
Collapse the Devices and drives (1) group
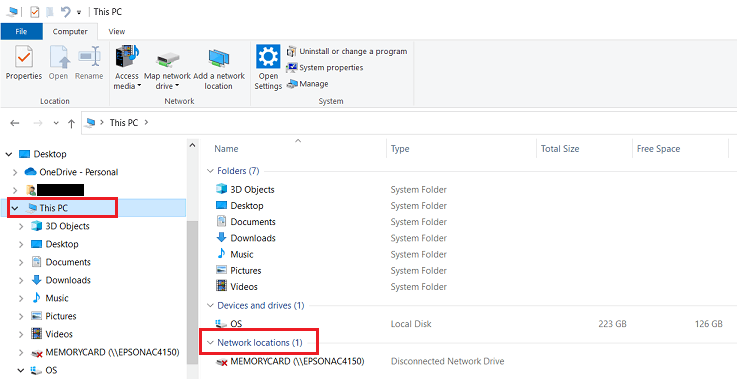tap(210, 306)
